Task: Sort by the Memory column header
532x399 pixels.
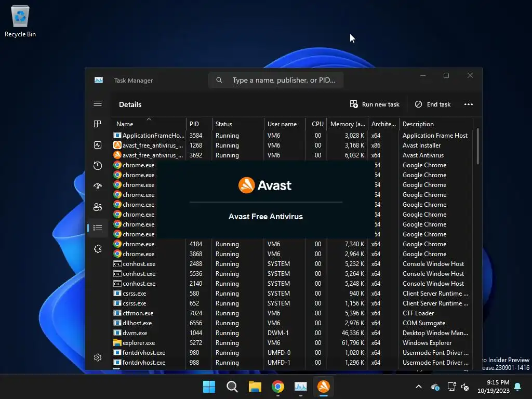Action: click(347, 124)
